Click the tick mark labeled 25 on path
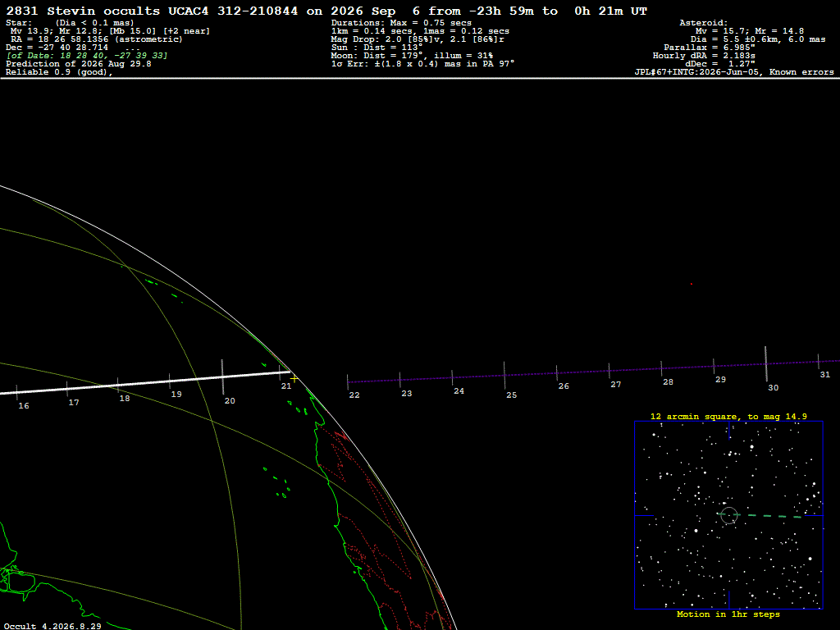Screen dimensions: 840x630 click(x=504, y=376)
